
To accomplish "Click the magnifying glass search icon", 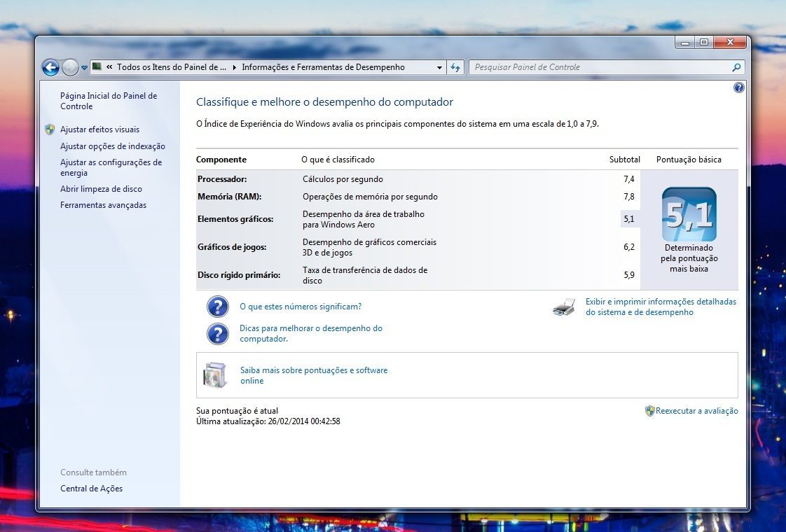I will click(736, 67).
